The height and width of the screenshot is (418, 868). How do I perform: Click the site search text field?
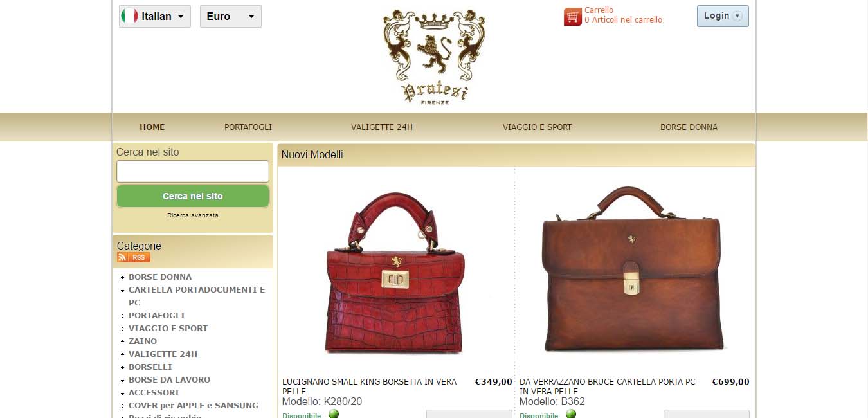pos(193,172)
